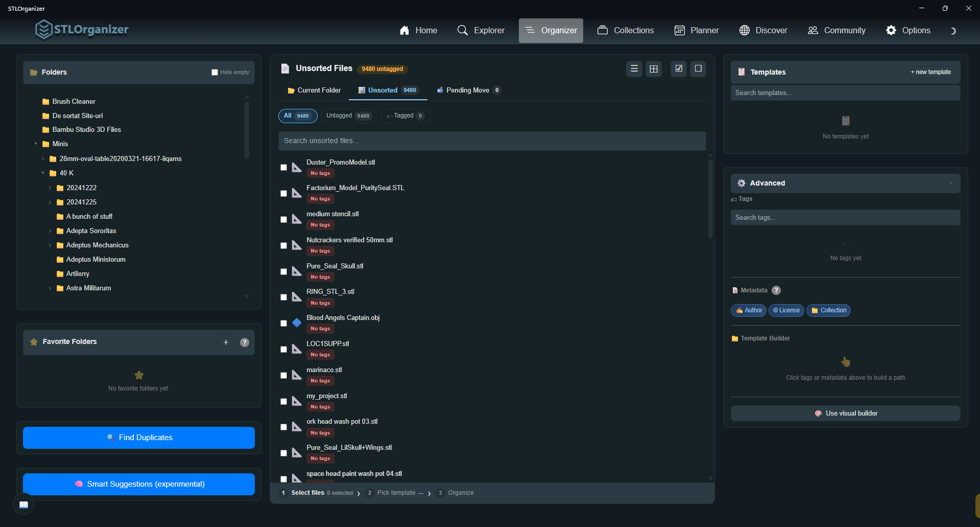
Task: Open Smart Suggestions (experimental)
Action: click(x=139, y=484)
